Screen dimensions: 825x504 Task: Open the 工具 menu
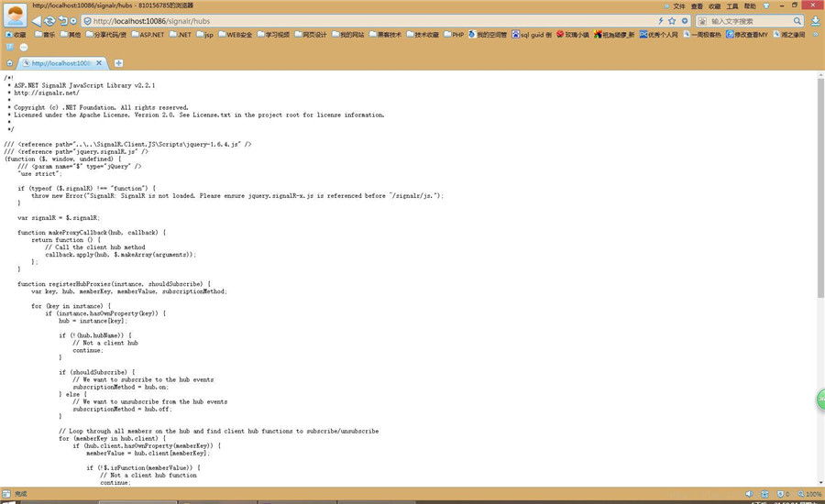coord(732,5)
